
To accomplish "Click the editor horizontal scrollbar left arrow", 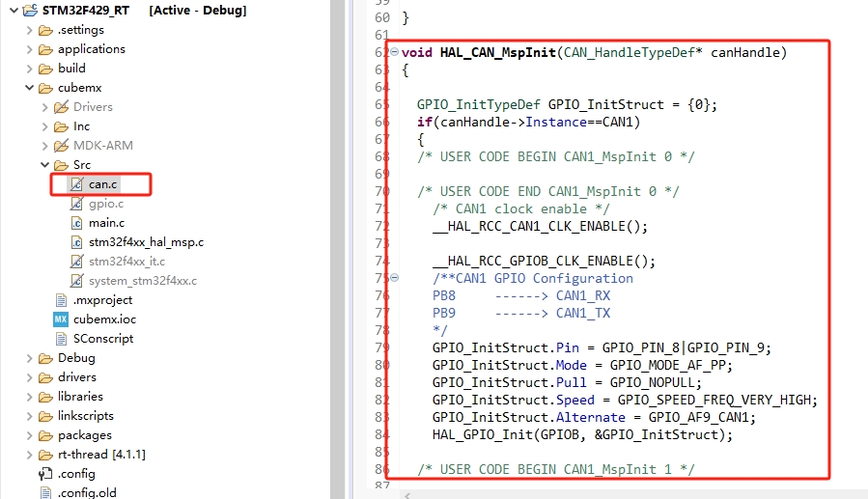I will [407, 495].
